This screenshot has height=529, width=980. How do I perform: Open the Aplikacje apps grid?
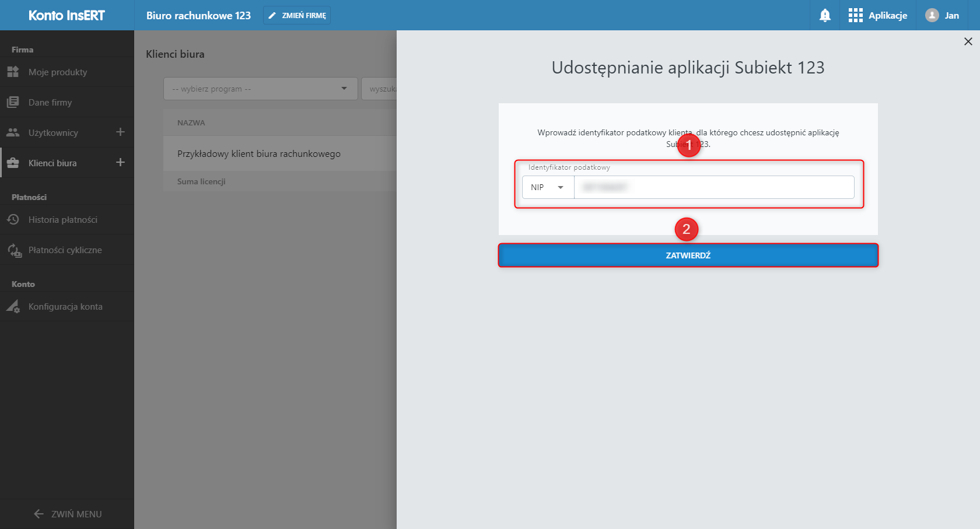tap(878, 16)
